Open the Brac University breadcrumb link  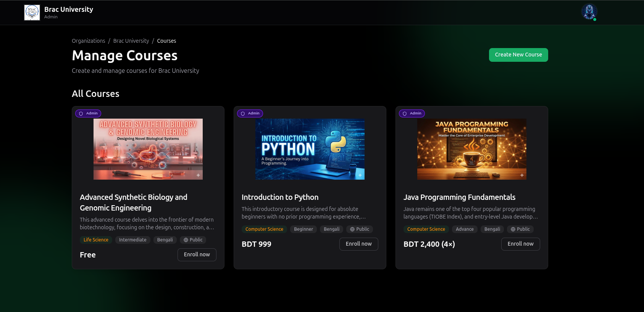[x=131, y=41]
